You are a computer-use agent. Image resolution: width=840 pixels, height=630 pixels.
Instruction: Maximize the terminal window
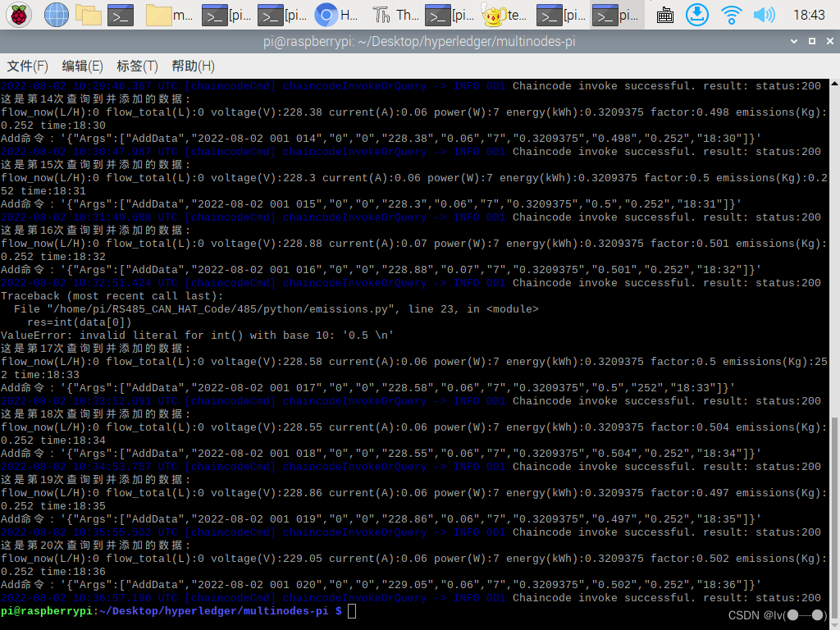pyautogui.click(x=812, y=40)
